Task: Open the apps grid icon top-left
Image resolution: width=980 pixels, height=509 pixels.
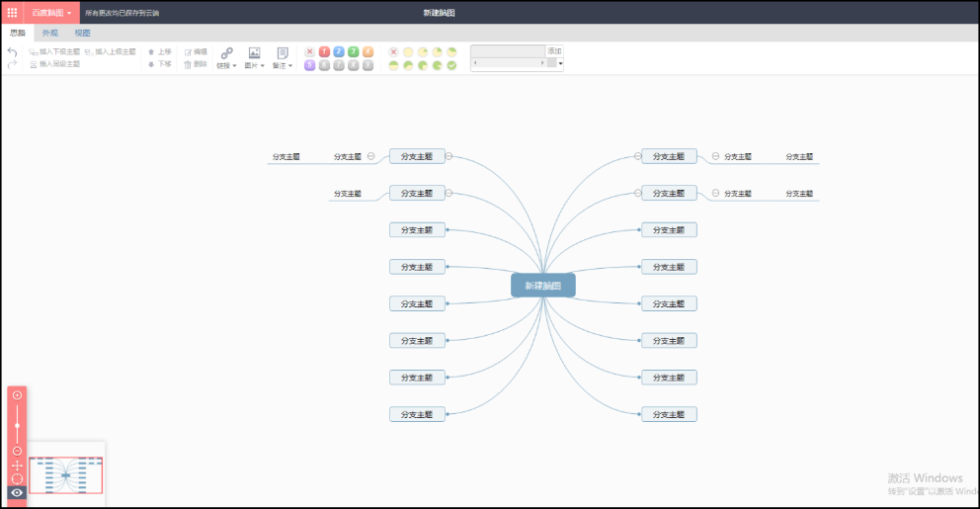Action: 12,13
